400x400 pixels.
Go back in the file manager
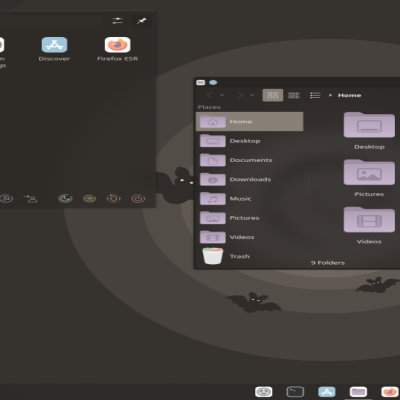point(210,95)
